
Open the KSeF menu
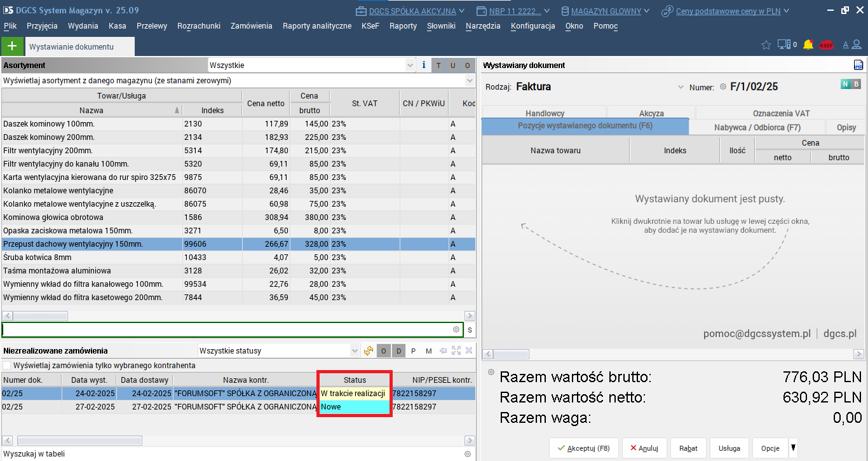pyautogui.click(x=370, y=26)
